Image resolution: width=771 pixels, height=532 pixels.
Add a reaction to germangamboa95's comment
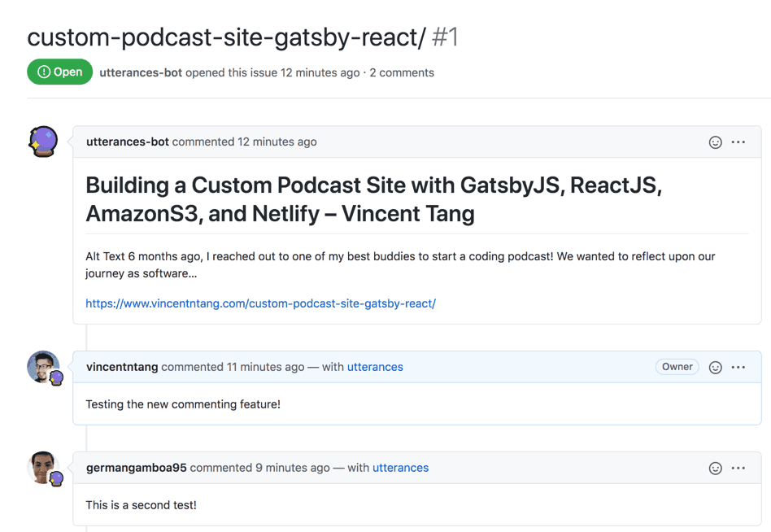(x=715, y=468)
